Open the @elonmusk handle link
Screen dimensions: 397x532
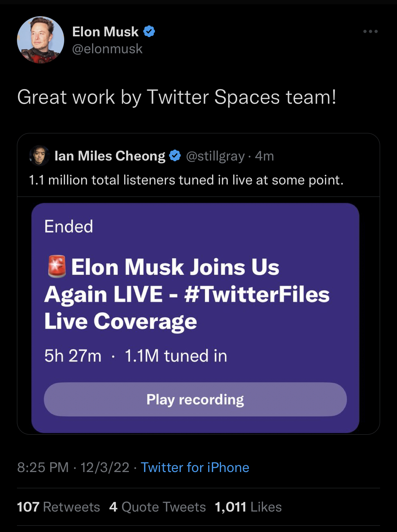click(107, 49)
